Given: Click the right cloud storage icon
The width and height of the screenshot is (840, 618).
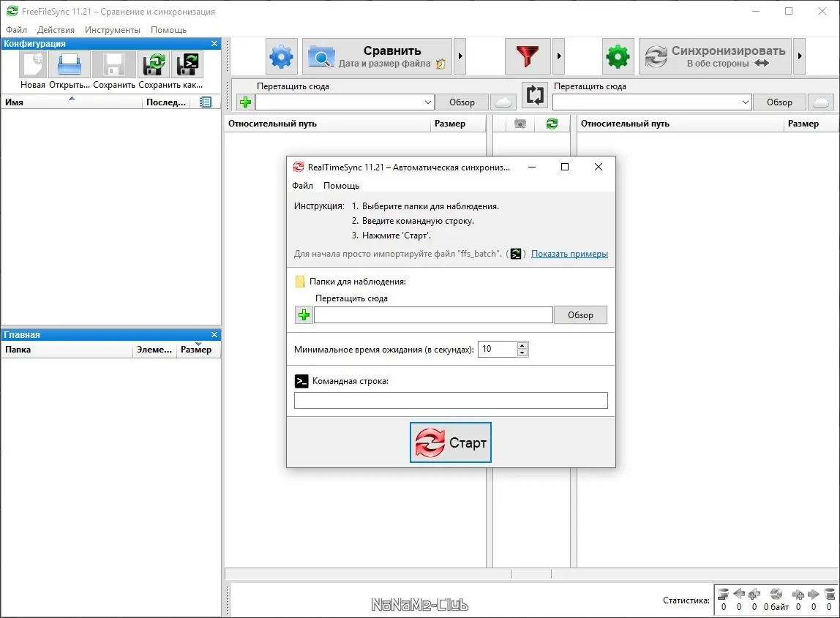Looking at the screenshot, I should click(x=821, y=102).
